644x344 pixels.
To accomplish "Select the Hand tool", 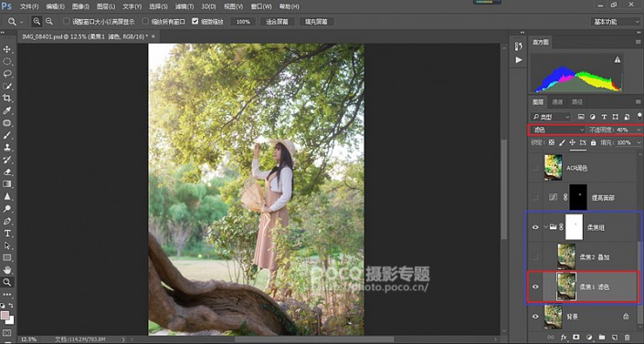I will pyautogui.click(x=7, y=270).
